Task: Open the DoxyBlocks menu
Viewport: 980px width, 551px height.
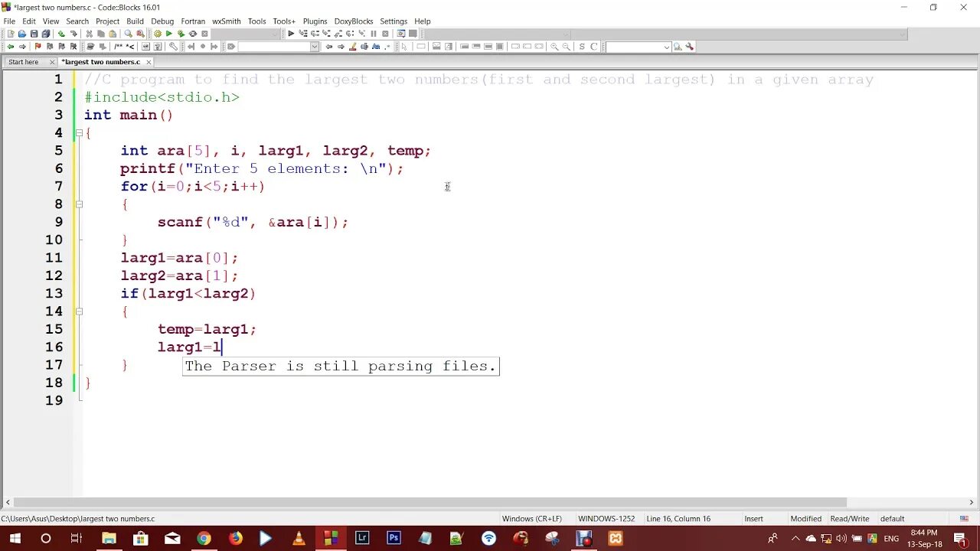Action: click(353, 21)
